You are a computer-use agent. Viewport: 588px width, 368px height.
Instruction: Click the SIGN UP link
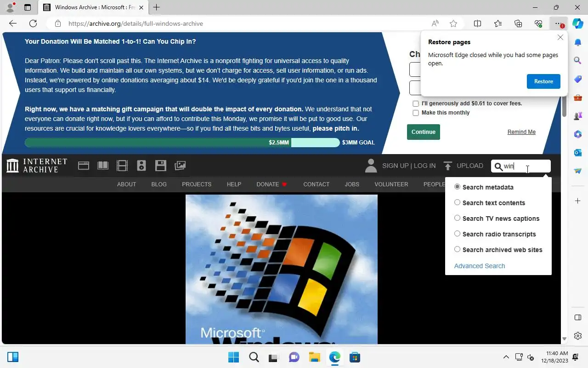tap(395, 166)
